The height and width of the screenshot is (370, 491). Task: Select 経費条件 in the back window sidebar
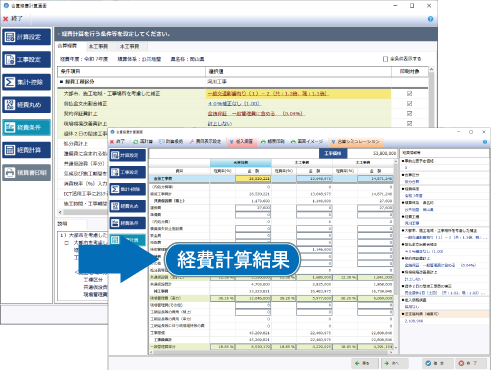click(27, 127)
